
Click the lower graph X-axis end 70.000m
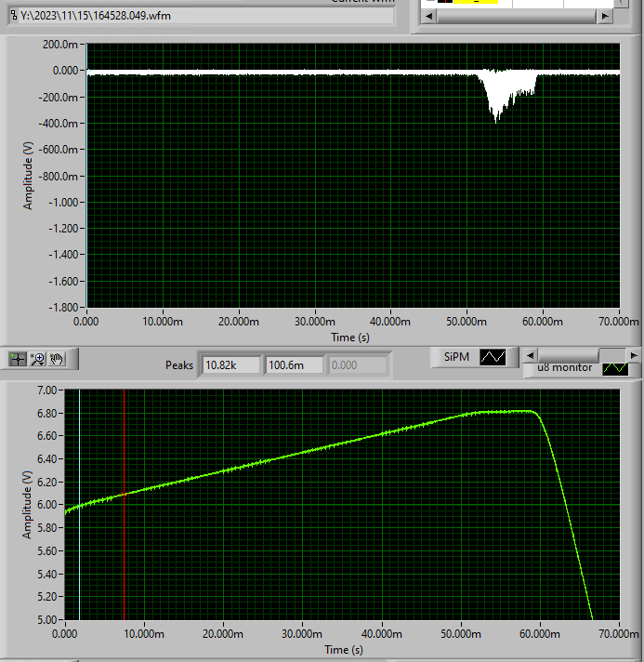coord(619,634)
